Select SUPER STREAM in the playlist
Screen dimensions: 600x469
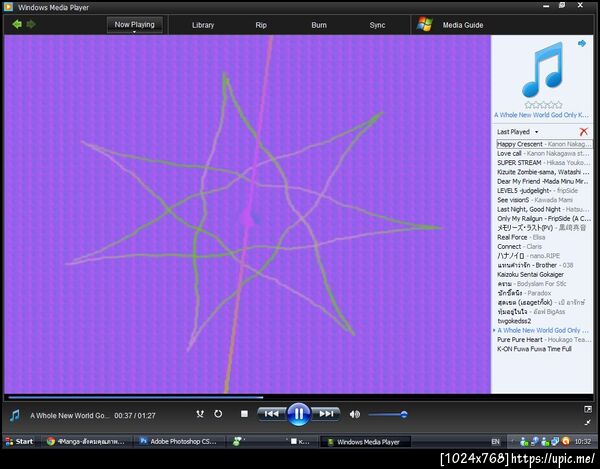[x=544, y=163]
